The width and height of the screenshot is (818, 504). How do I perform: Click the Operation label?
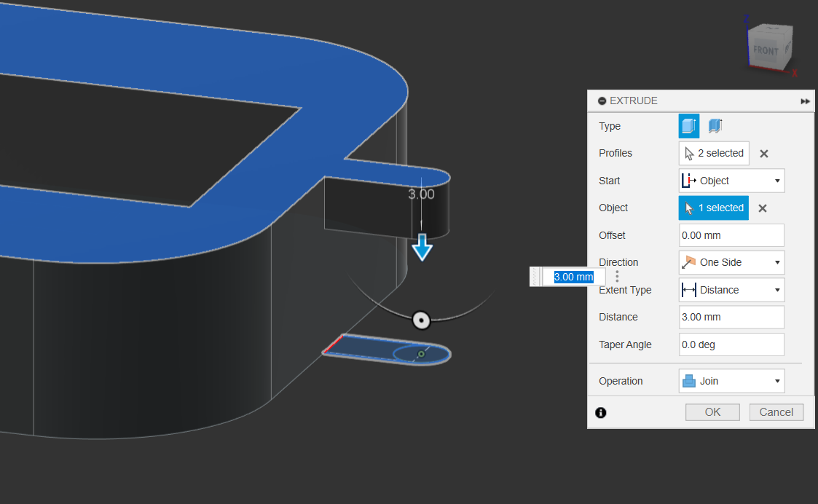[621, 381]
